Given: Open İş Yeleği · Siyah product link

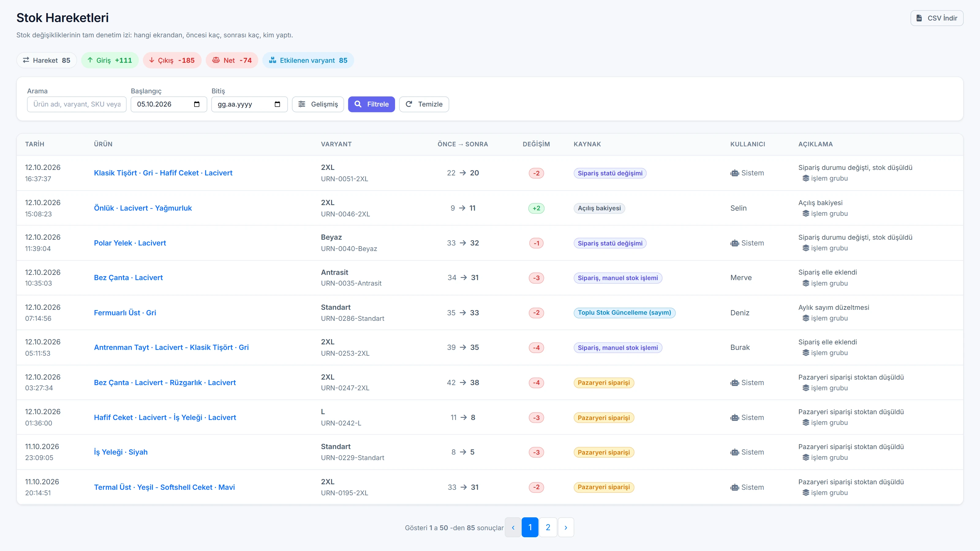Looking at the screenshot, I should (121, 452).
